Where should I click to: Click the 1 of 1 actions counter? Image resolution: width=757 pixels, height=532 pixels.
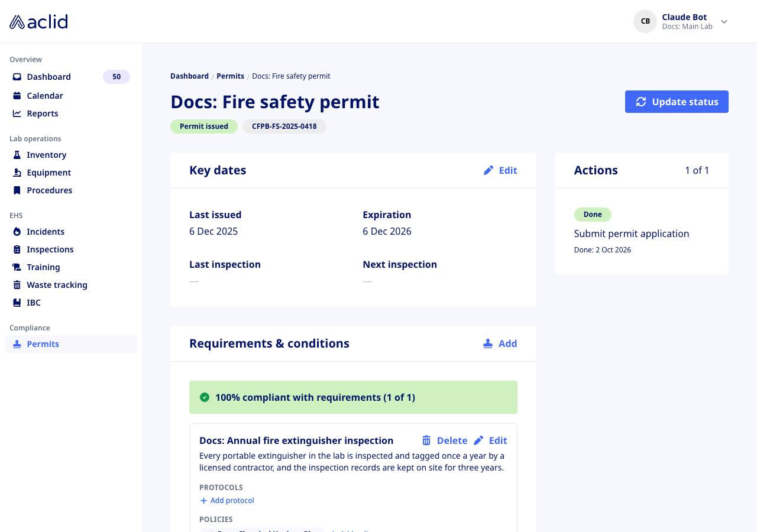pyautogui.click(x=697, y=170)
